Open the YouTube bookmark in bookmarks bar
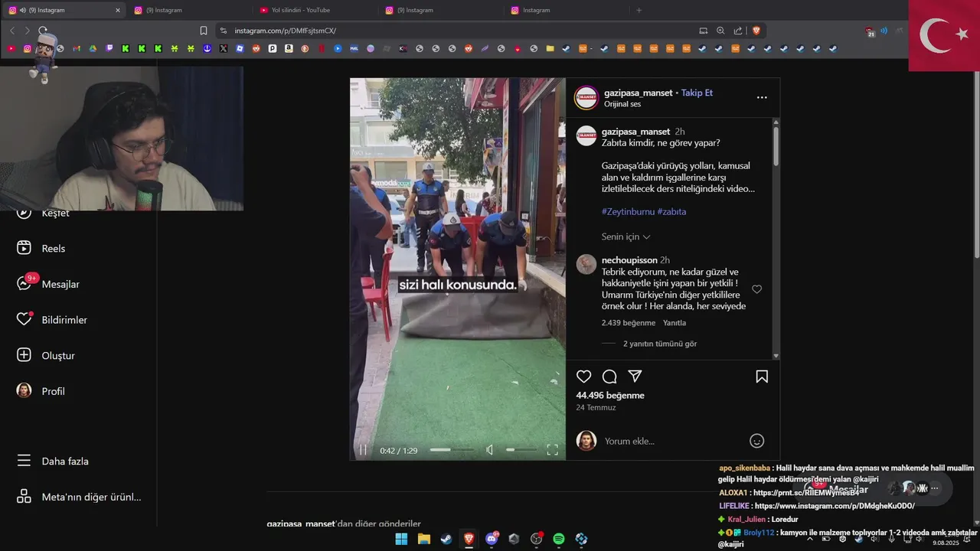 point(11,48)
